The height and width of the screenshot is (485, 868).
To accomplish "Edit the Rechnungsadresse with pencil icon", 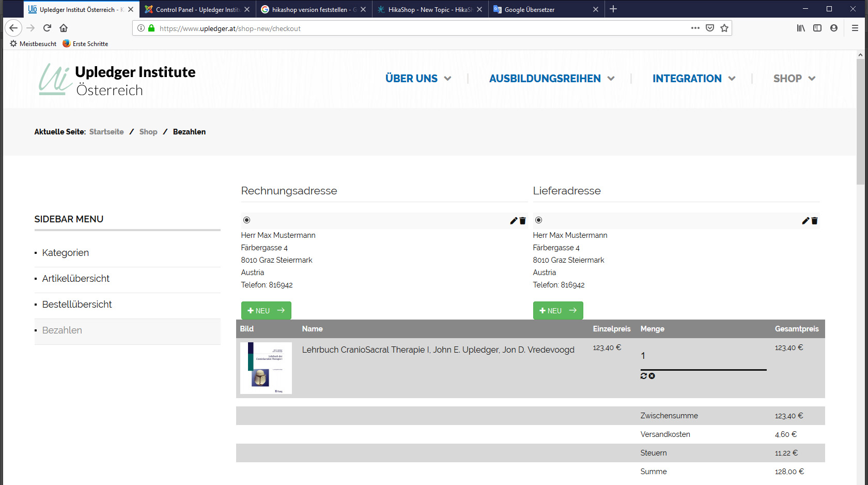I will click(513, 221).
